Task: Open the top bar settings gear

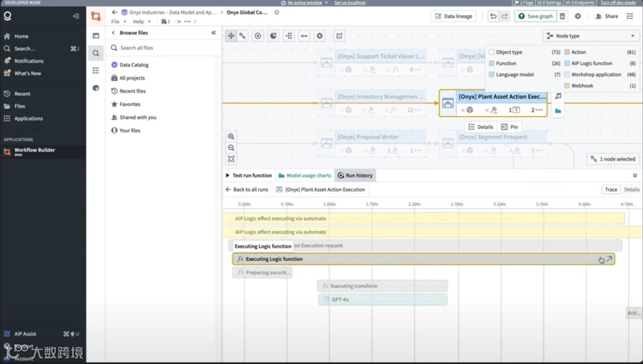Action: coord(578,17)
